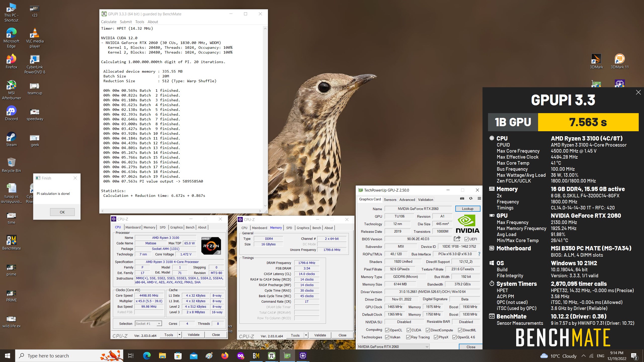The width and height of the screenshot is (644, 362).
Task: Click the GPU-Z refresh icon
Action: (471, 199)
